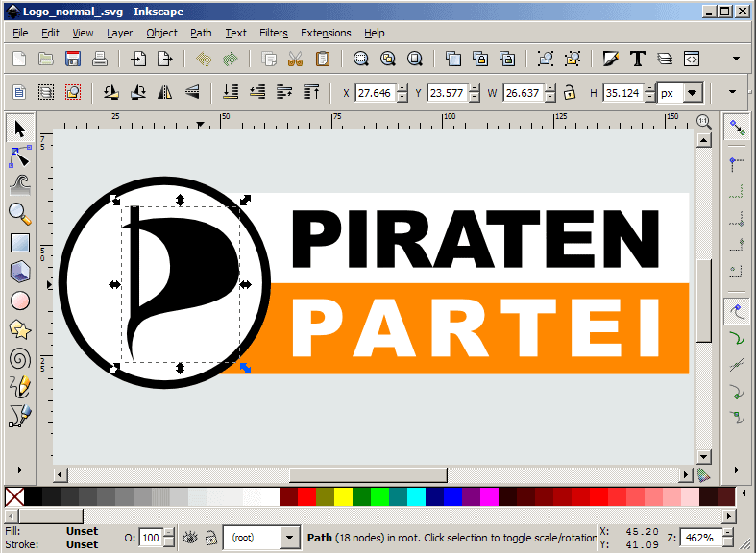Expand the toolbox overflow arrow

[x=20, y=469]
